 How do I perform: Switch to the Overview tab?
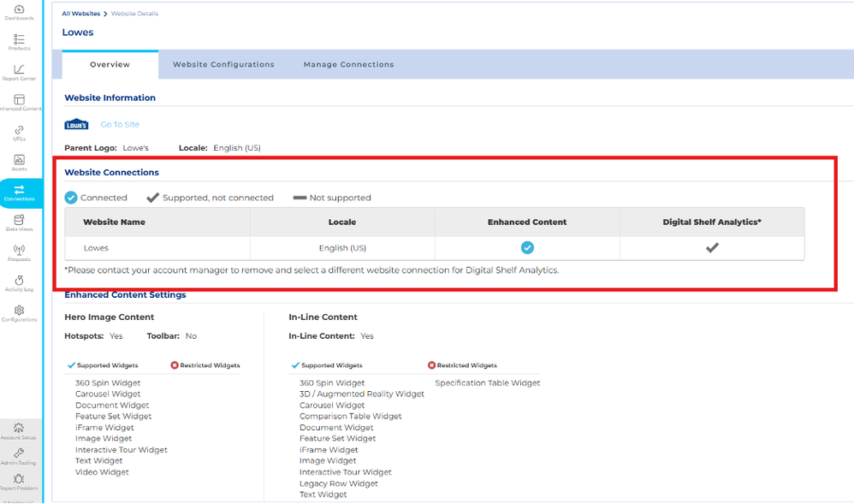(110, 64)
